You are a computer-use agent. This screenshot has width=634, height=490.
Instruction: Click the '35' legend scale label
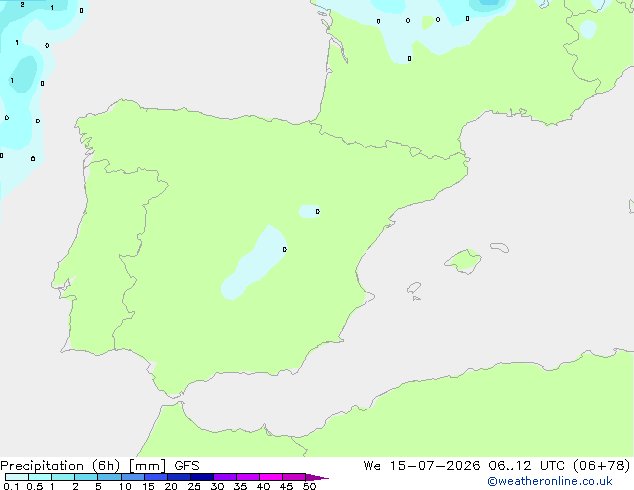(x=240, y=486)
